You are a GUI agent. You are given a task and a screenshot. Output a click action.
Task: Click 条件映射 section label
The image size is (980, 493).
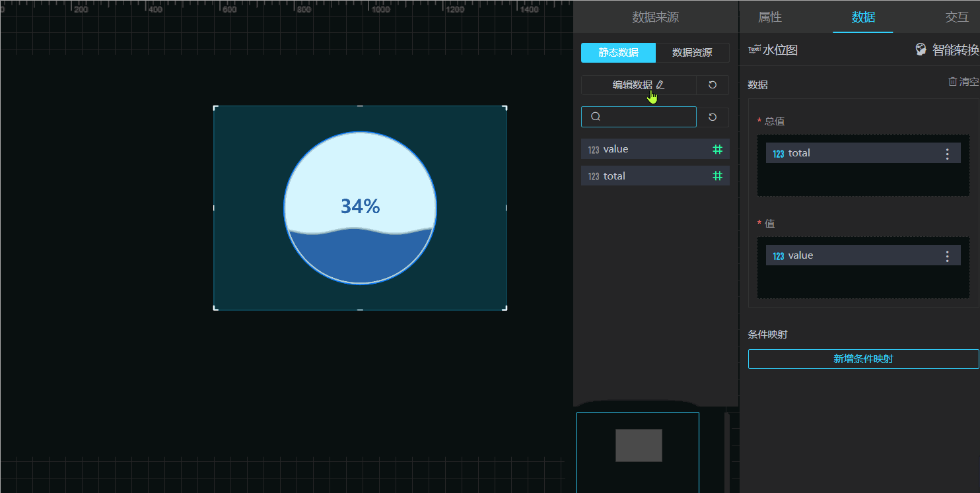pos(767,335)
